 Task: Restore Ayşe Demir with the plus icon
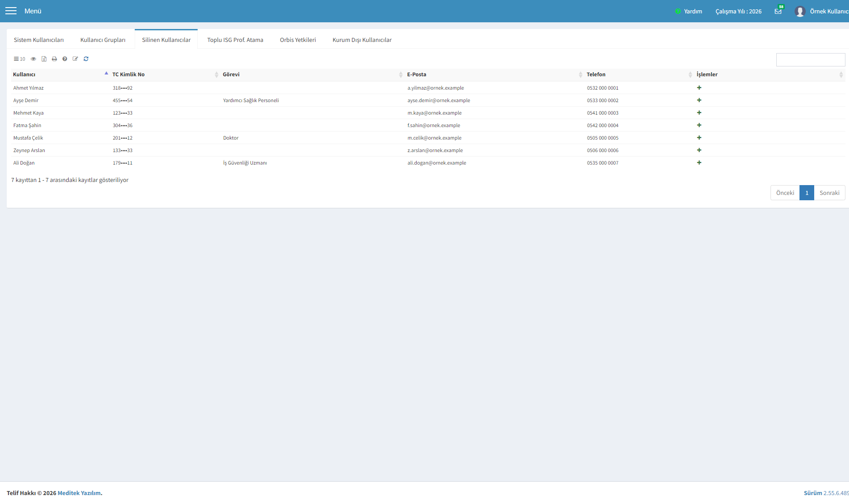(699, 100)
